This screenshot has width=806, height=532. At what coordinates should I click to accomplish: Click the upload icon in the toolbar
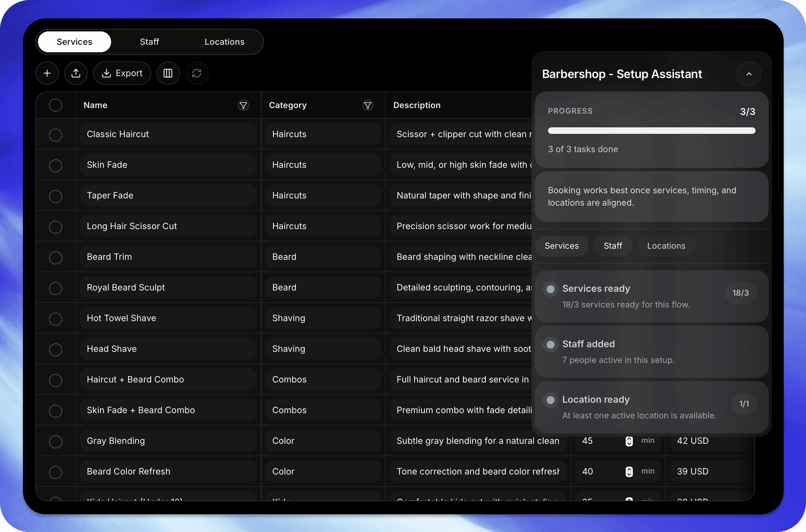pos(76,73)
